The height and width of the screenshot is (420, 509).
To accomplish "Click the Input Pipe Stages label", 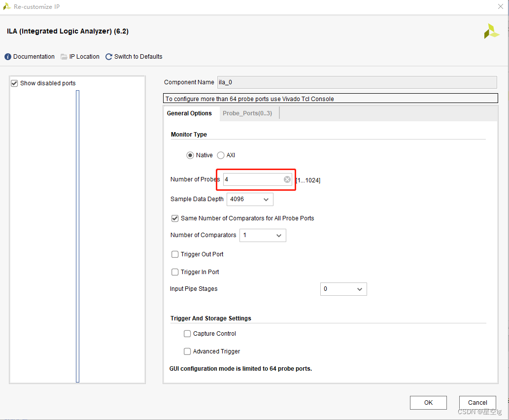I will 194,289.
